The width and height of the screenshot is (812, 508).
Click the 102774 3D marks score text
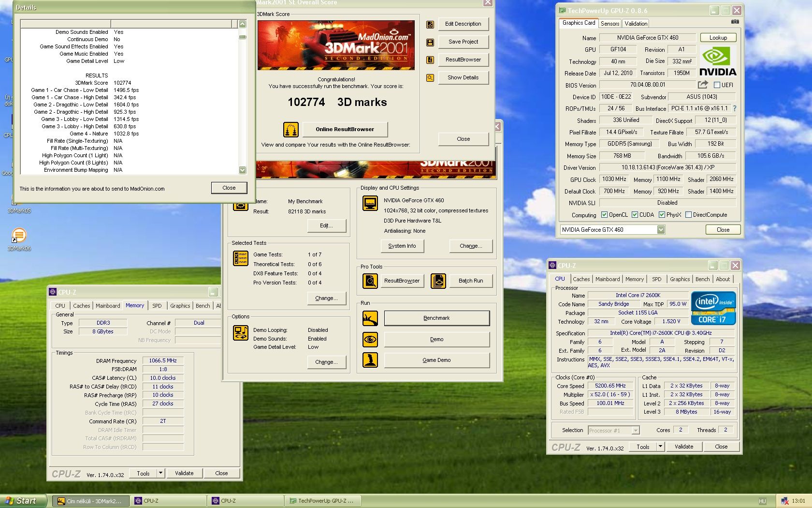click(337, 102)
